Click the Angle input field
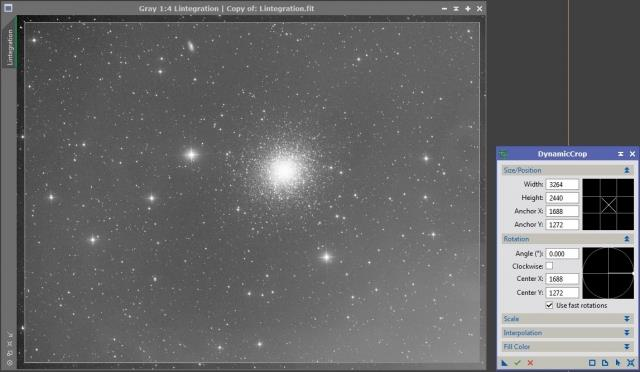 562,254
